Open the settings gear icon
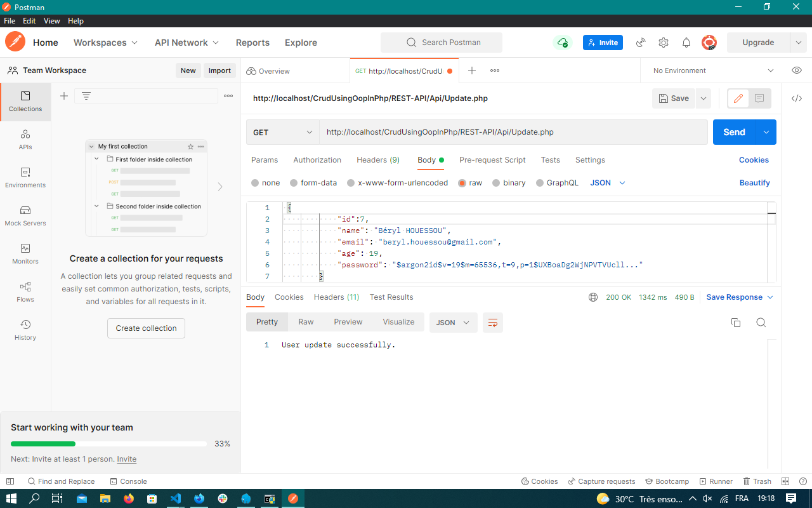Screen dimensions: 812x508 pos(664,43)
